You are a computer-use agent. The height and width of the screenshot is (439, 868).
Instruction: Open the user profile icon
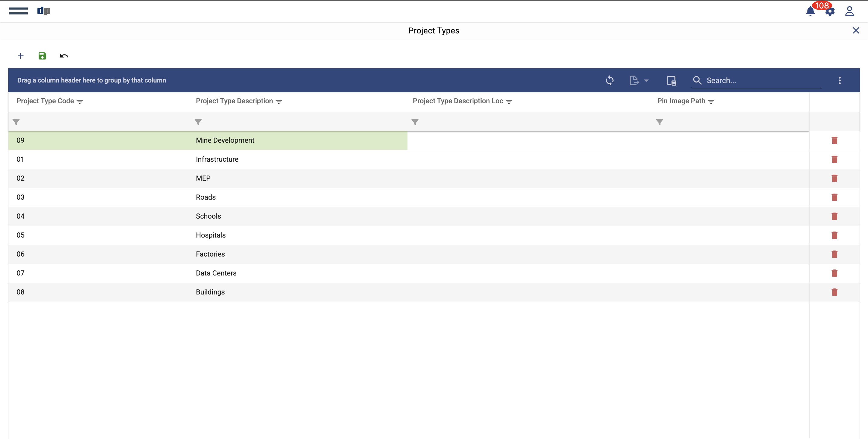pyautogui.click(x=849, y=11)
